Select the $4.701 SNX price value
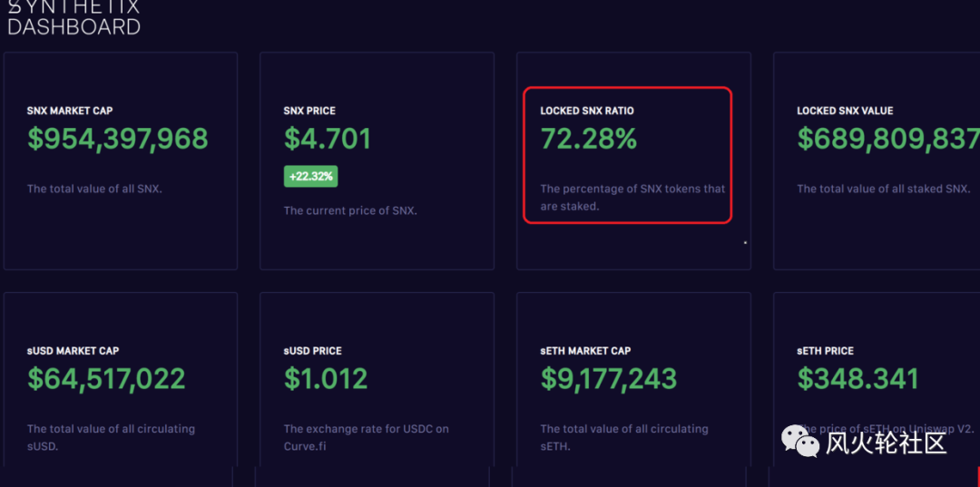 point(328,139)
